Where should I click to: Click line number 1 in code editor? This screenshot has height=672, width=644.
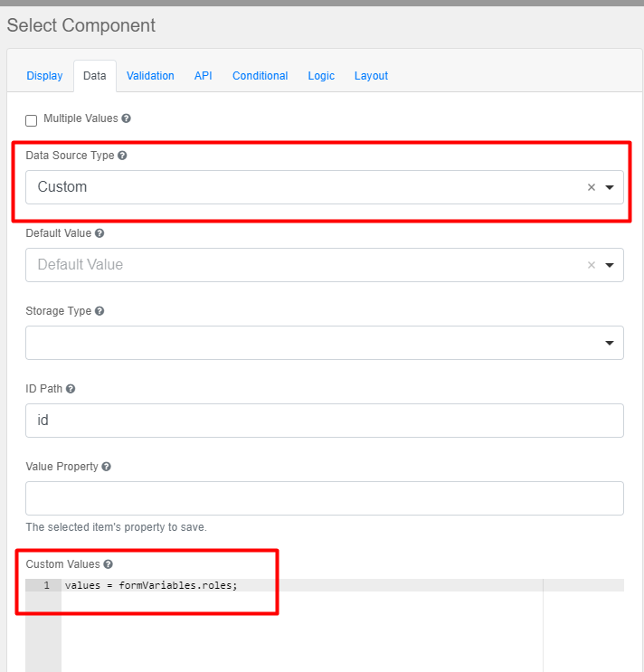pyautogui.click(x=47, y=585)
